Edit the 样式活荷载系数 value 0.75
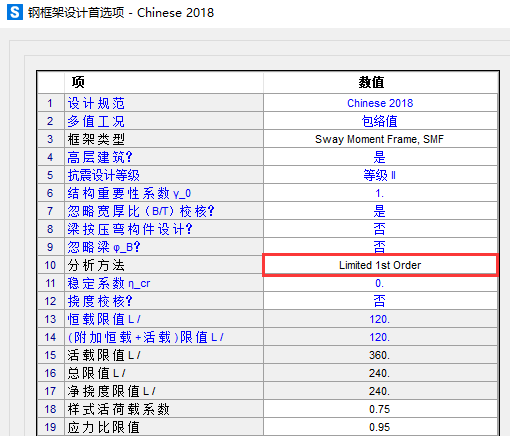The width and height of the screenshot is (510, 436). click(380, 409)
